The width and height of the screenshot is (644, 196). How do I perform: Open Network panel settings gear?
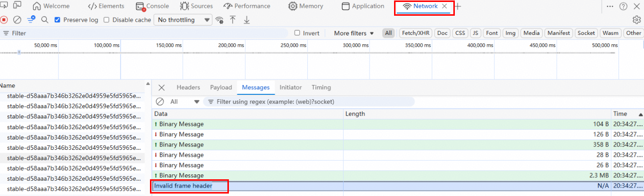[x=637, y=20]
